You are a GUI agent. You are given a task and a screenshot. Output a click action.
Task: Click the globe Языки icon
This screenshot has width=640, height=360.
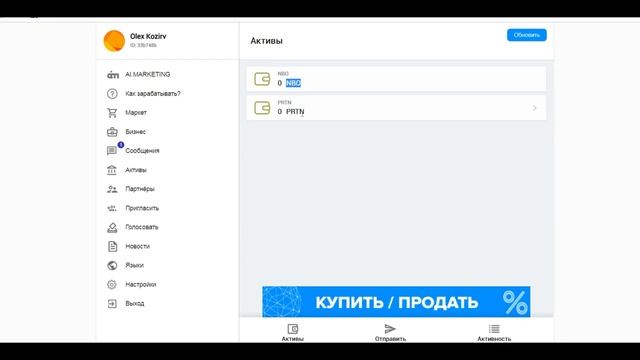(x=112, y=265)
